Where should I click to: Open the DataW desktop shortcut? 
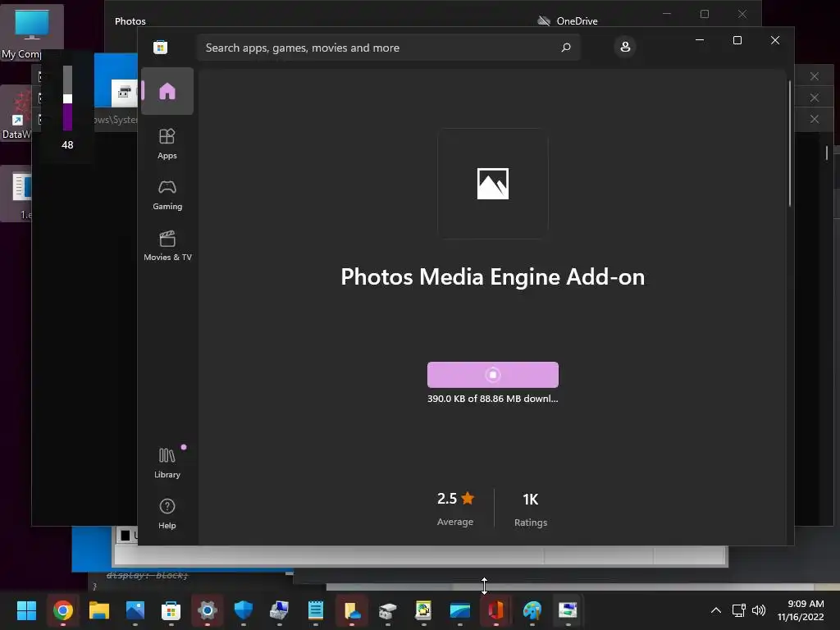point(16,114)
